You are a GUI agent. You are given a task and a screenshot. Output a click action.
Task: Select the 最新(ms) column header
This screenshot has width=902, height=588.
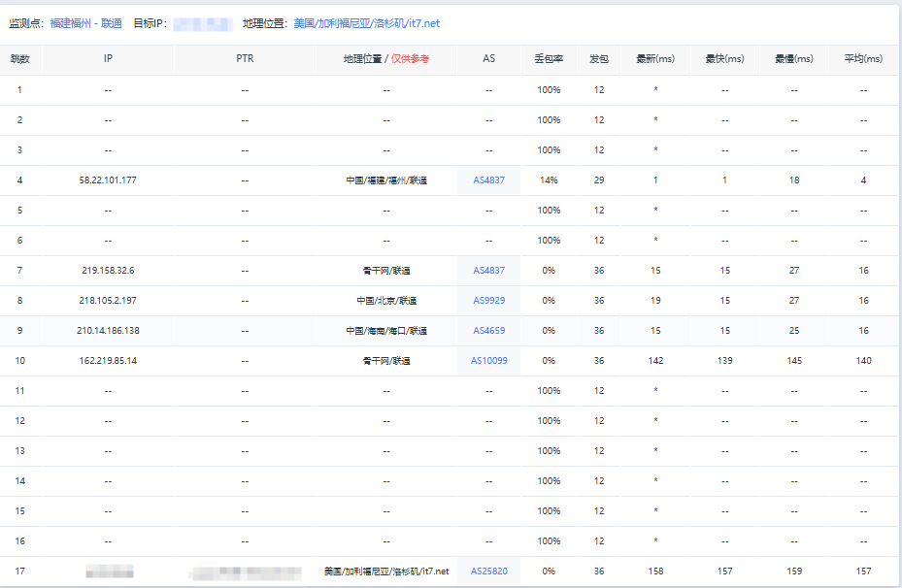point(655,59)
